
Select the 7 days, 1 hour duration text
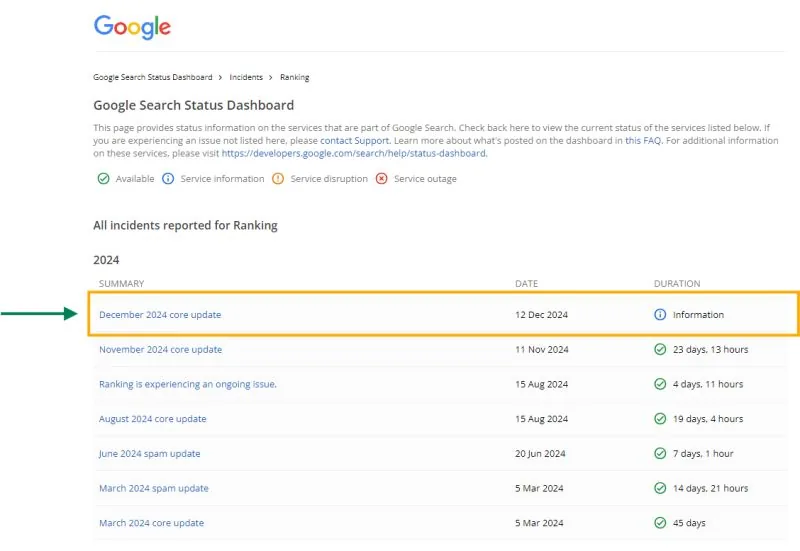coord(703,454)
